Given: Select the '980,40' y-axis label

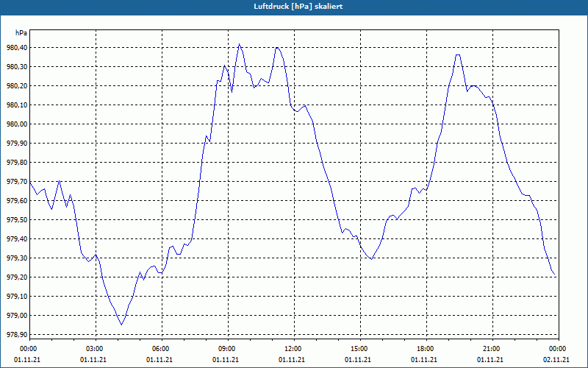Looking at the screenshot, I should tap(17, 48).
